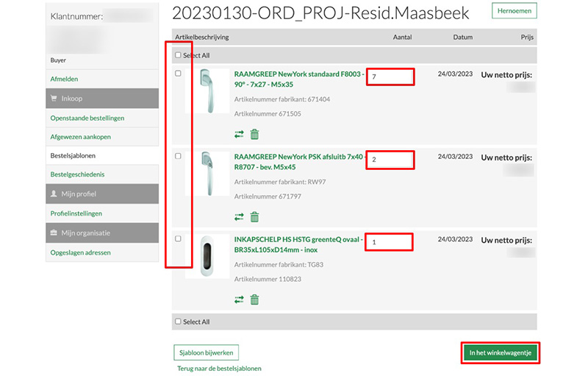The height and width of the screenshot is (376, 588).
Task: Click the swap icon under RAAMGREEP NewYork standaard
Action: 239,135
